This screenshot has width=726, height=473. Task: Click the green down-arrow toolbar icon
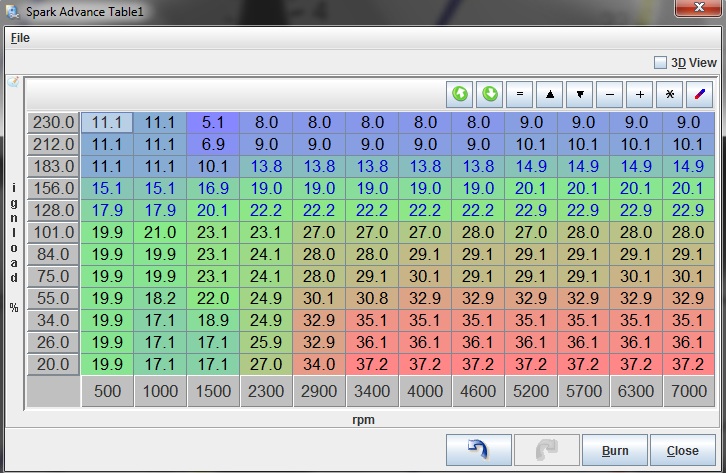(490, 95)
